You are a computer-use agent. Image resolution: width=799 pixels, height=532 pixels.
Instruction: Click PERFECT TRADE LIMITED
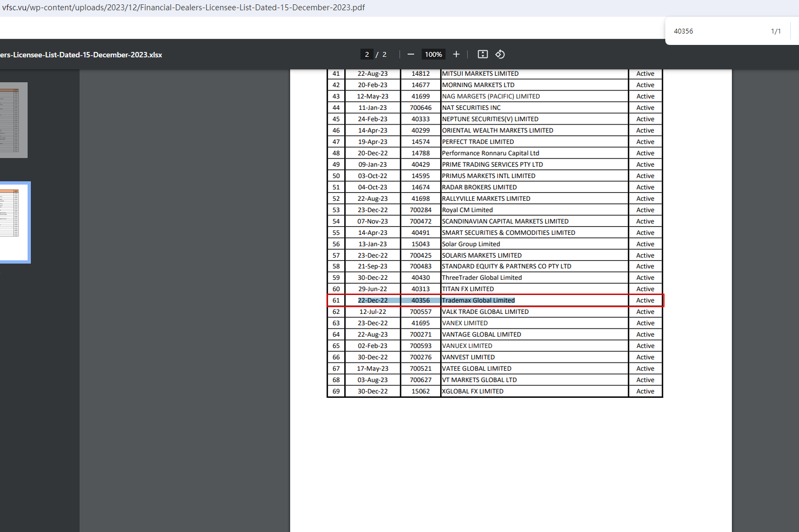[478, 142]
